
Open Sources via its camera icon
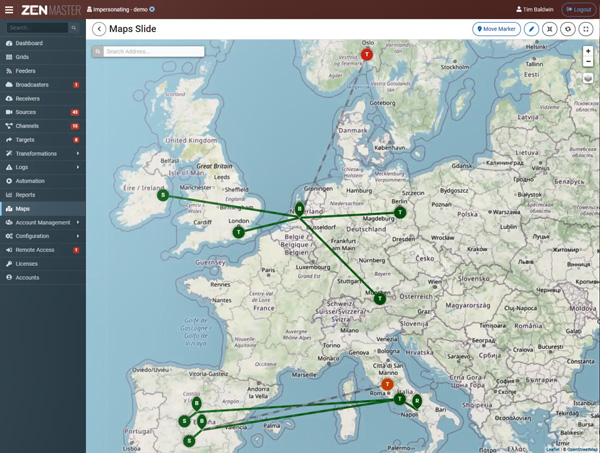coord(9,112)
